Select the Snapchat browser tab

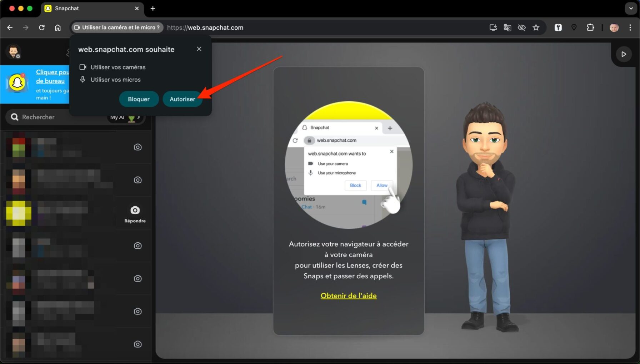[x=92, y=8]
